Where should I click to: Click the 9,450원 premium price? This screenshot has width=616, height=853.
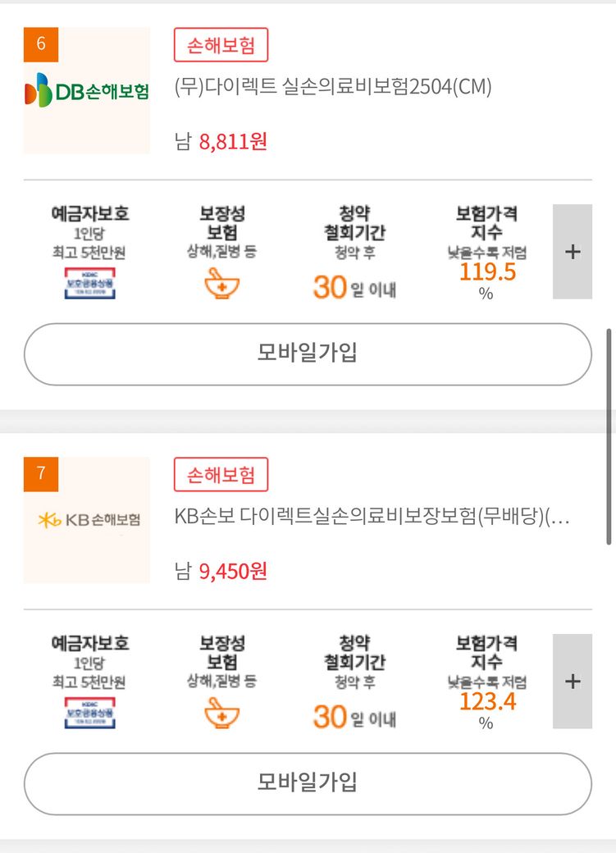coord(233,571)
